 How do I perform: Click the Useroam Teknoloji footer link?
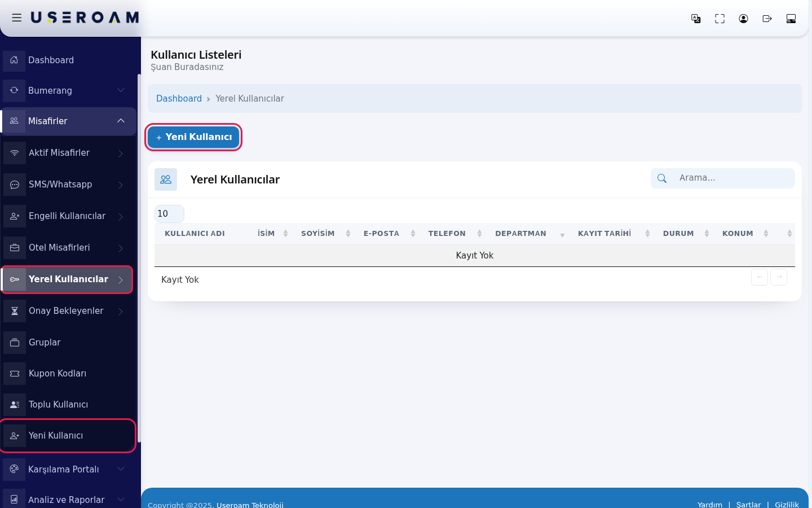click(250, 505)
